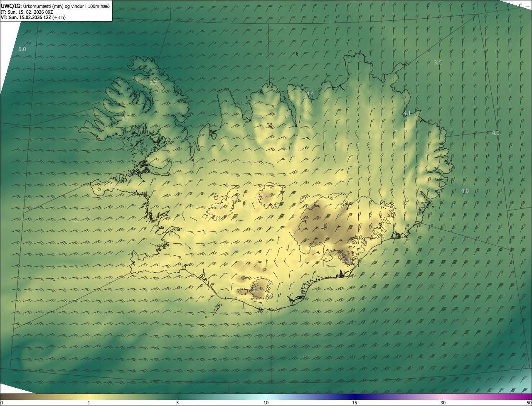Click the colour scale tick label 1
This screenshot has height=406, width=532.
pos(89,403)
